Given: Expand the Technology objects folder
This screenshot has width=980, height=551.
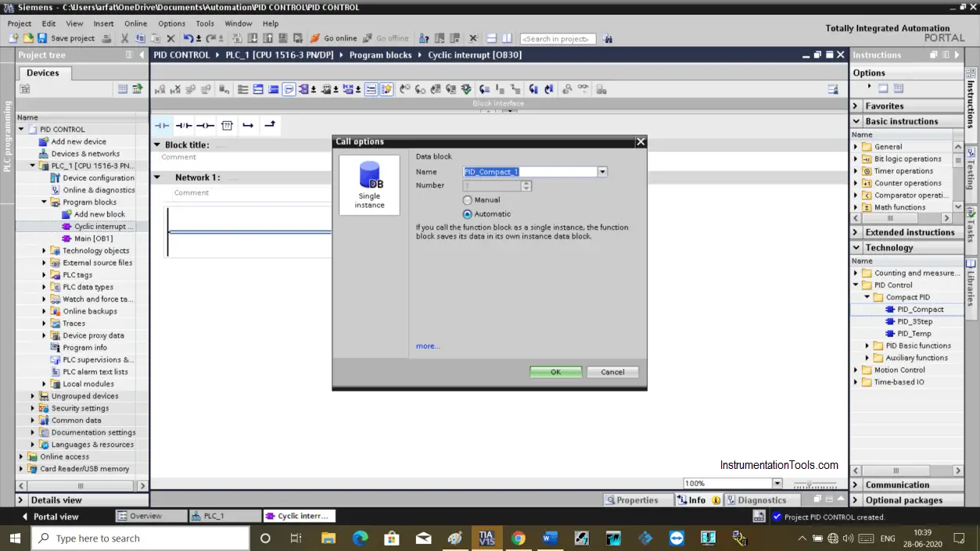Looking at the screenshot, I should tap(45, 251).
